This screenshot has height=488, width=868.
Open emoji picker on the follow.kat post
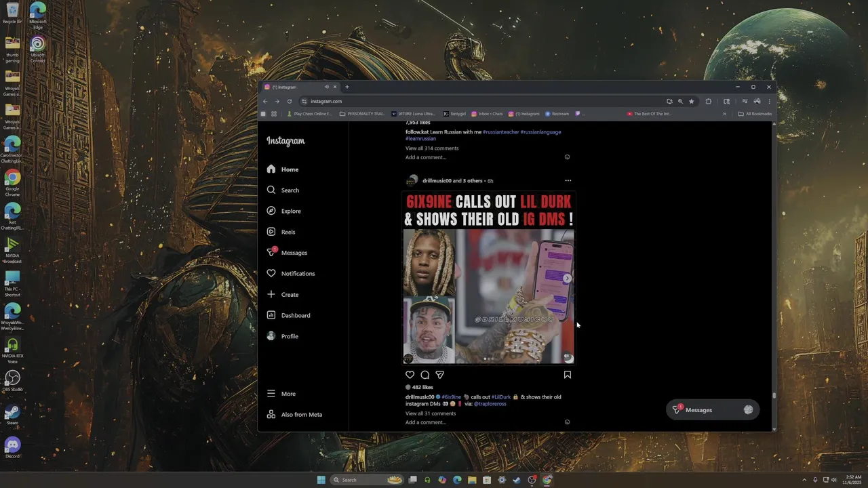(x=568, y=157)
